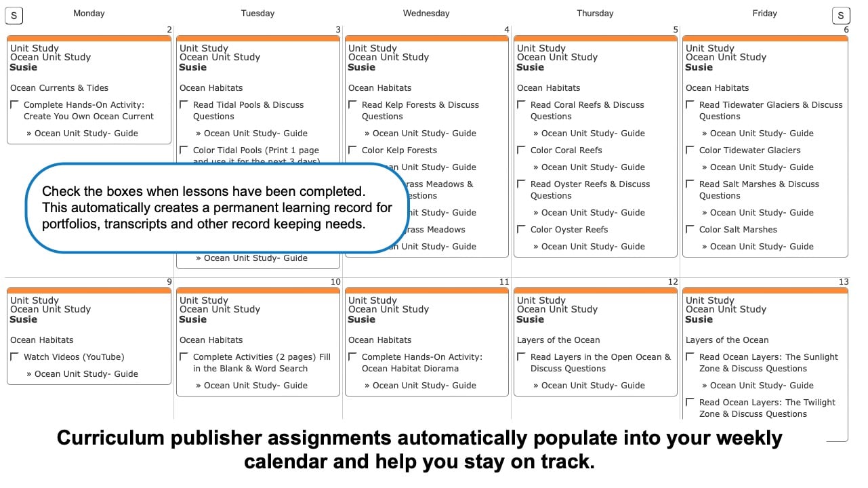Viewport: 868px width, 488px height.
Task: Check the Create Your Own Ocean Current activity
Action: click(14, 104)
